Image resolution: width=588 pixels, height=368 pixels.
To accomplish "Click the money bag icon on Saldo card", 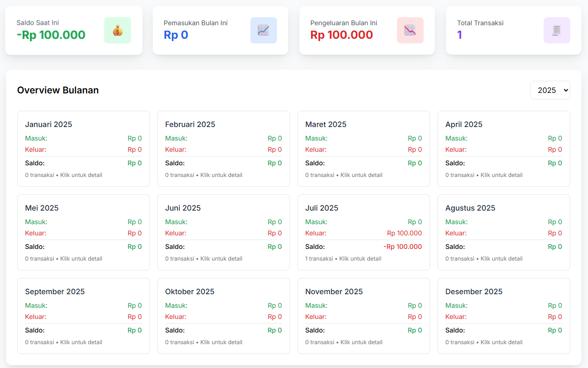I will 117,30.
